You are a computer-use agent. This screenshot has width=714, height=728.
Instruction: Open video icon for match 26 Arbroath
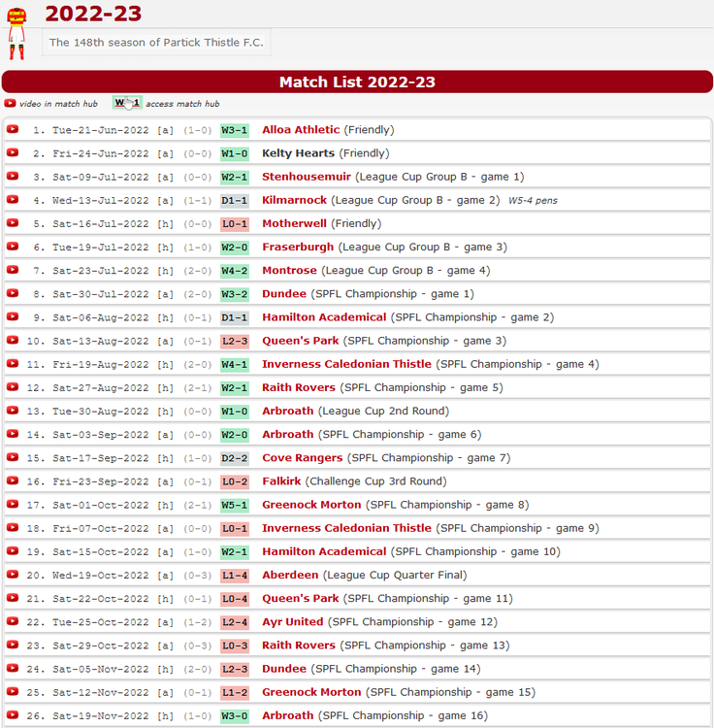click(13, 715)
